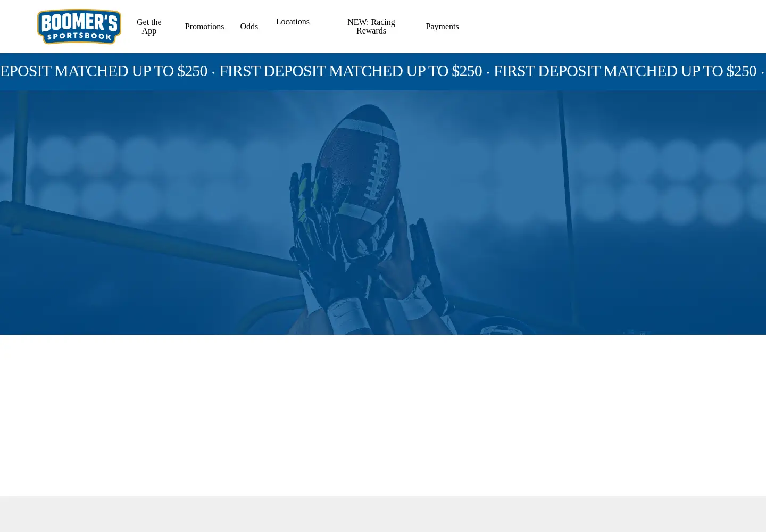Viewport: 766px width, 532px height.
Task: Open NEW: Racing Rewards link
Action: (x=371, y=27)
